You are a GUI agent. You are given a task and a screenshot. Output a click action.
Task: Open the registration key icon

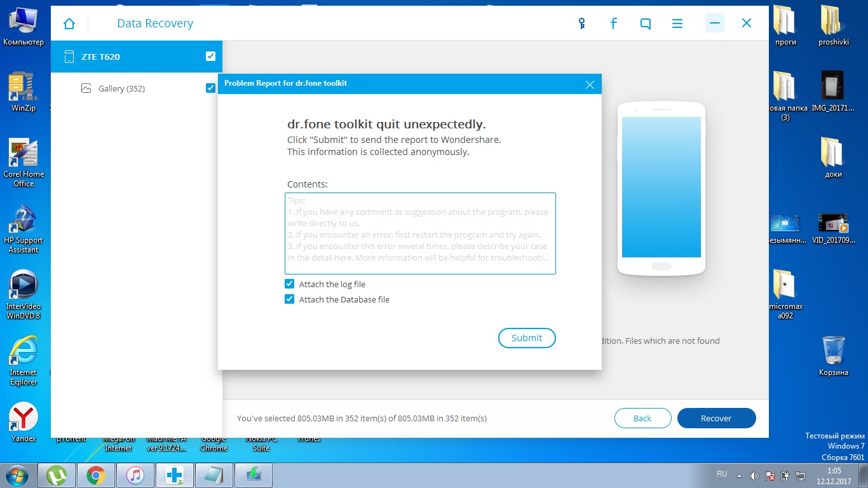click(581, 24)
